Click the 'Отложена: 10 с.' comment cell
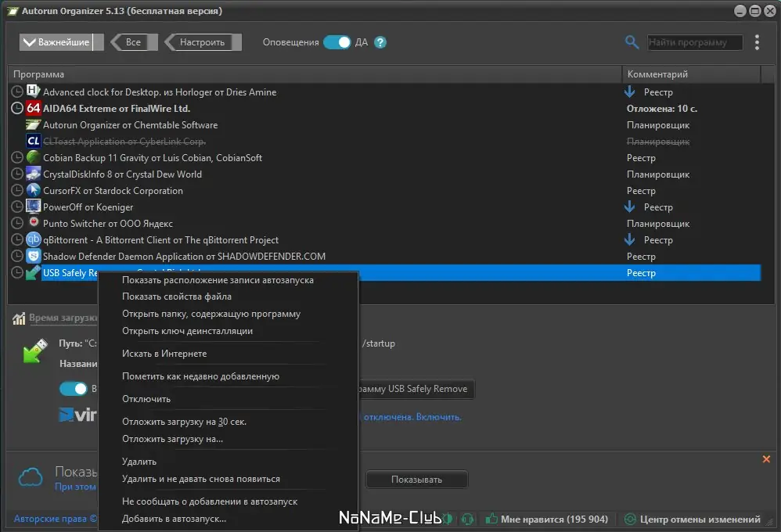 tap(662, 109)
